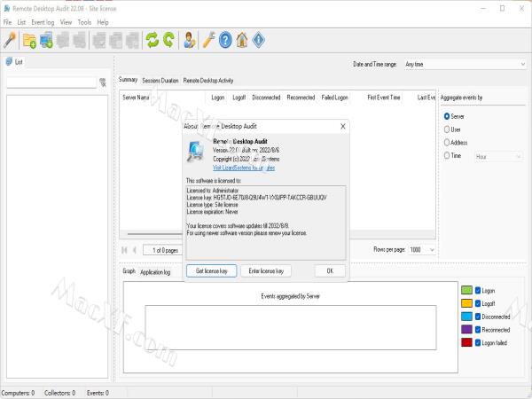532x399 pixels.
Task: Switch to the Graph tab
Action: pos(129,270)
